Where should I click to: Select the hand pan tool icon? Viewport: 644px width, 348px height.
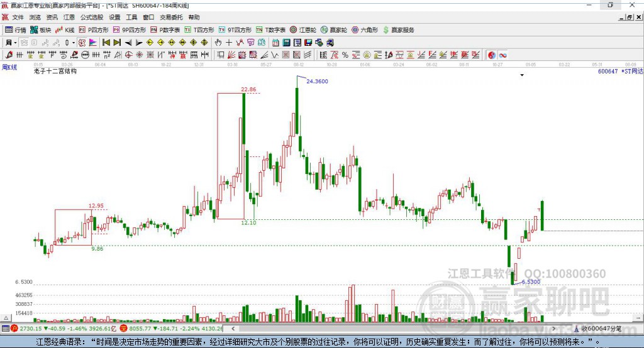pyautogui.click(x=218, y=42)
